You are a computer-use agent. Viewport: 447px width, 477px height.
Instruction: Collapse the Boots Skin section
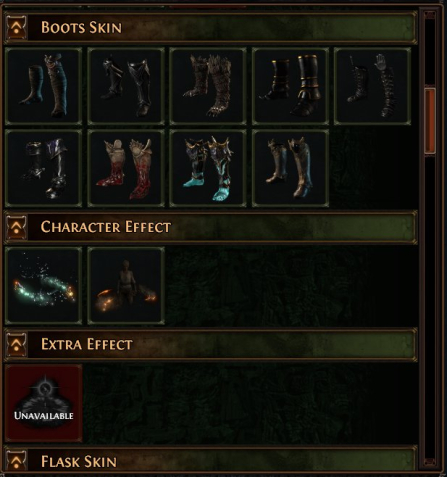click(17, 27)
